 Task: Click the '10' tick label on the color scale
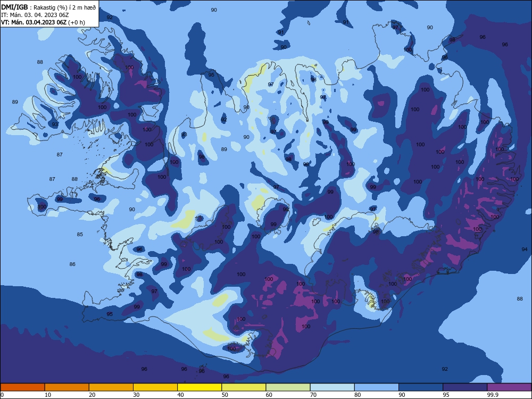(48, 395)
